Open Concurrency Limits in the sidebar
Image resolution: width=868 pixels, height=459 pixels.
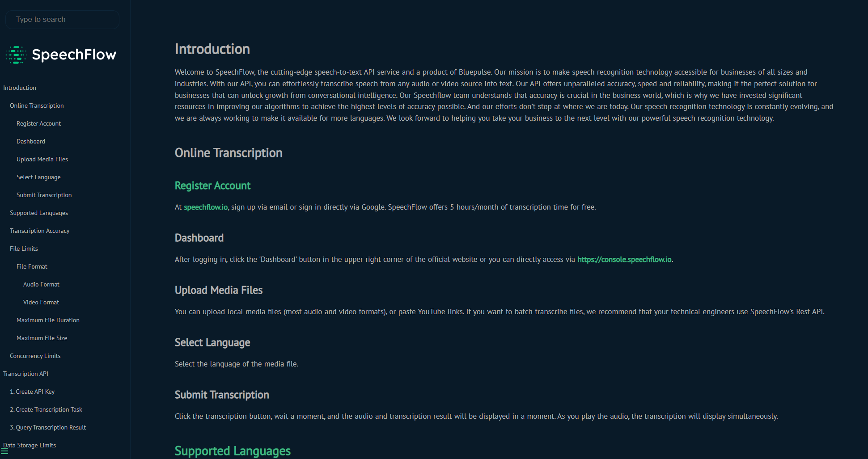pyautogui.click(x=35, y=356)
